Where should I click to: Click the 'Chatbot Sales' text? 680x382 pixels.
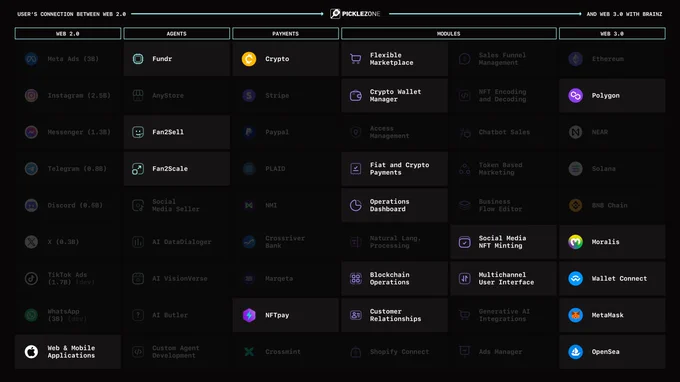click(504, 132)
